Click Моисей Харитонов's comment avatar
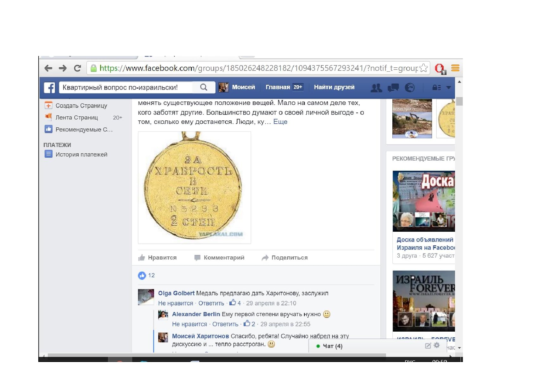555x392 pixels. click(x=163, y=337)
